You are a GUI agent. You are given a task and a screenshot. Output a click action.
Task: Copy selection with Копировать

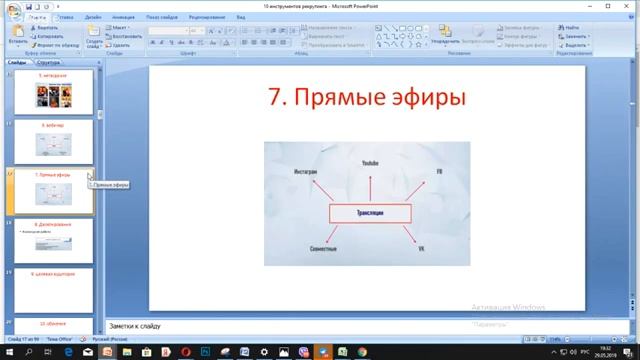pos(47,36)
